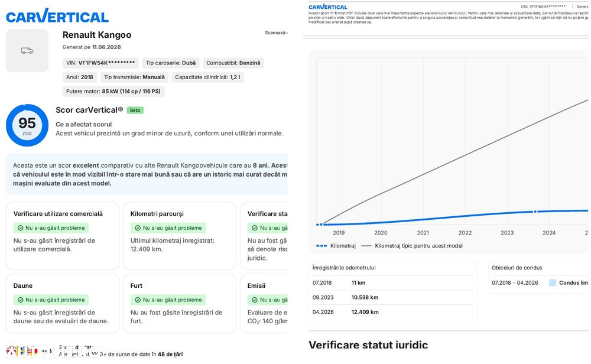Click the Putere motor: 85 kW chip

click(x=113, y=92)
